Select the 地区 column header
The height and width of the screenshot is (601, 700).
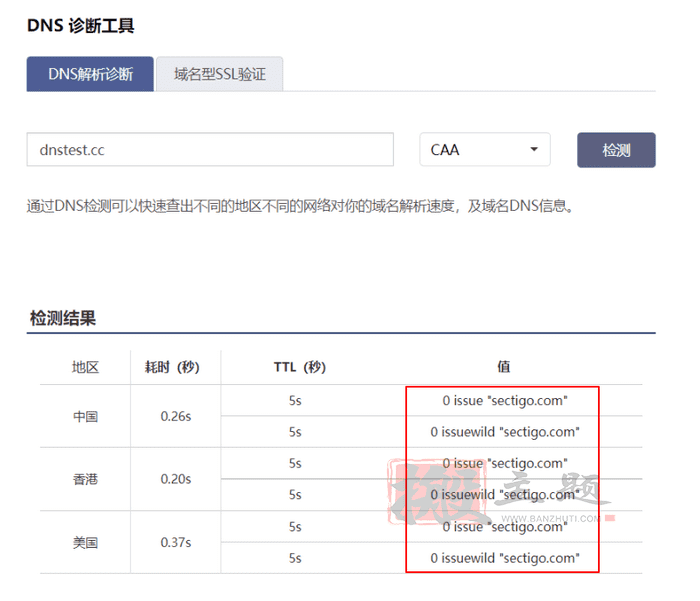(85, 367)
